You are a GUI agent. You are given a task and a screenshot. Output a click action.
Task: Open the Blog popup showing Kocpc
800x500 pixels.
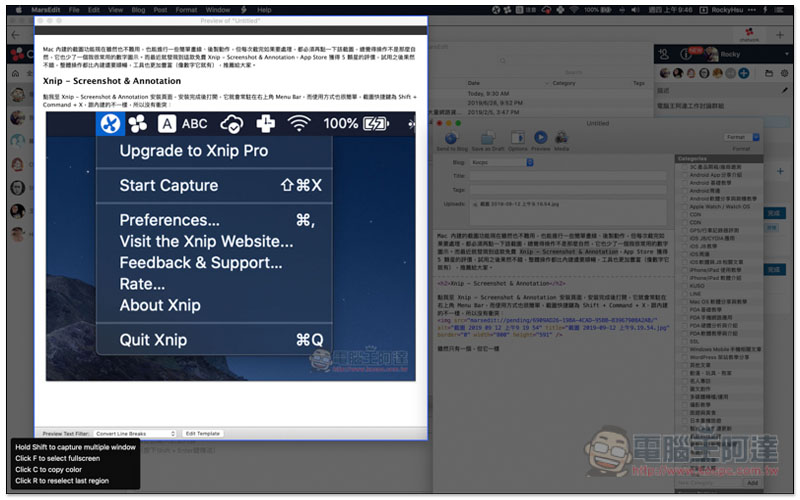[x=502, y=162]
